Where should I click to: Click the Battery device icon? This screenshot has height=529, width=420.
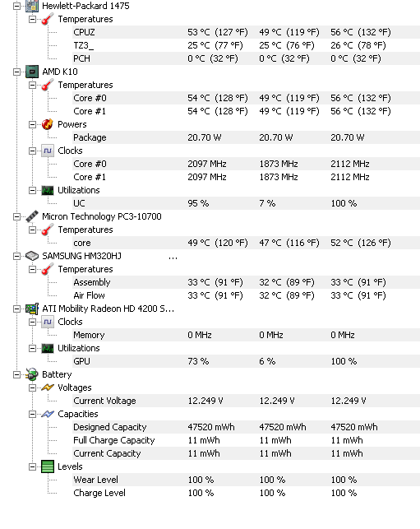[x=32, y=374]
